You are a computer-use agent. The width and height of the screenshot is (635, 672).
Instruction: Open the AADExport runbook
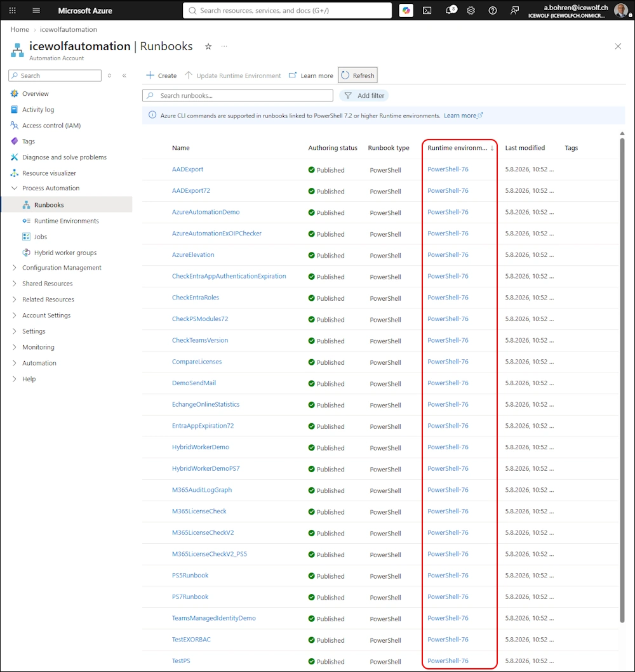[187, 169]
